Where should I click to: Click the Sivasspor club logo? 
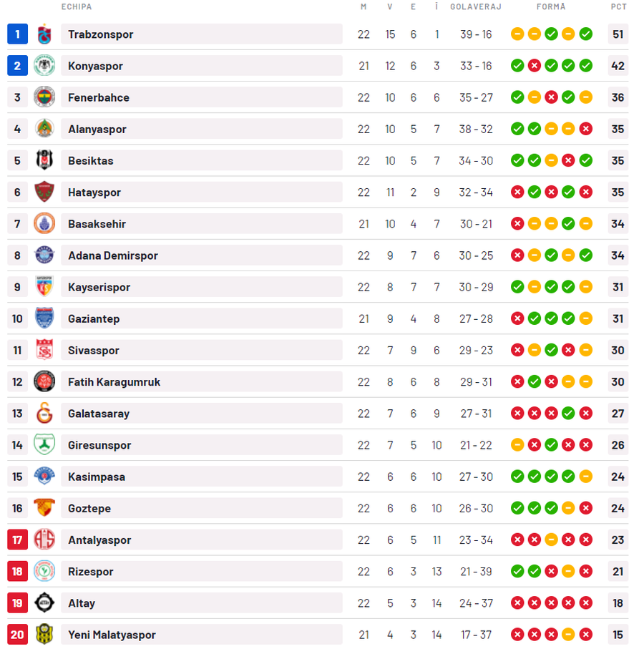(44, 350)
